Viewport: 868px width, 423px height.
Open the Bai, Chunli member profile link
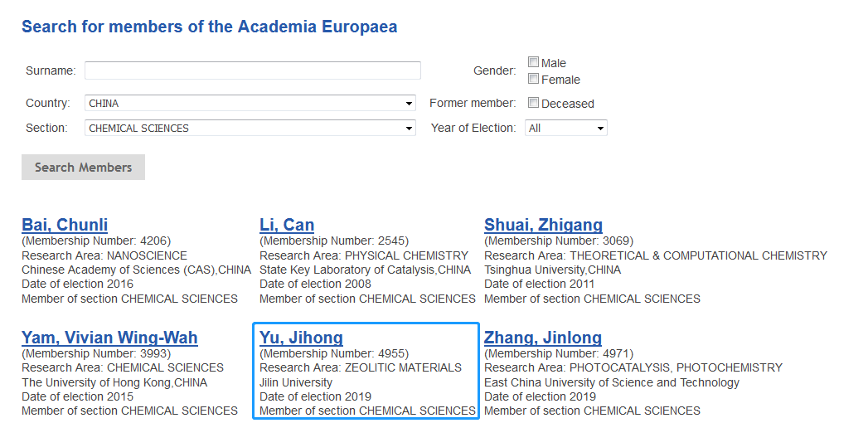pyautogui.click(x=65, y=225)
